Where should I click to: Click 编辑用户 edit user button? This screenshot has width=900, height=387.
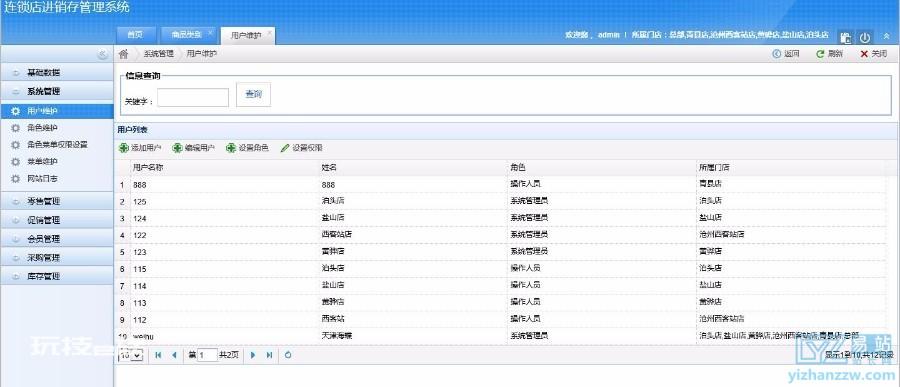[193, 148]
